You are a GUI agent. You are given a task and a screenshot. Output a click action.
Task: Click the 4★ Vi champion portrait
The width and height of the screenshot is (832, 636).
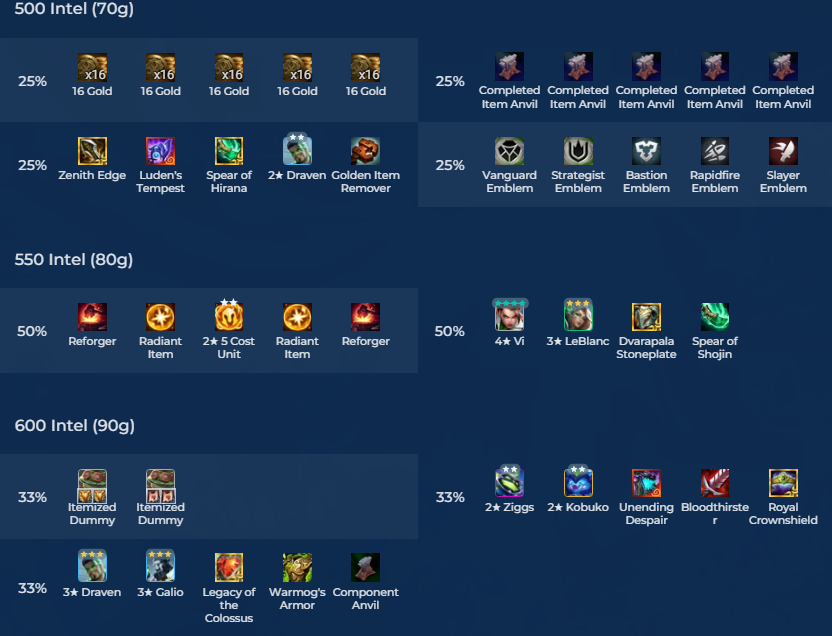509,315
